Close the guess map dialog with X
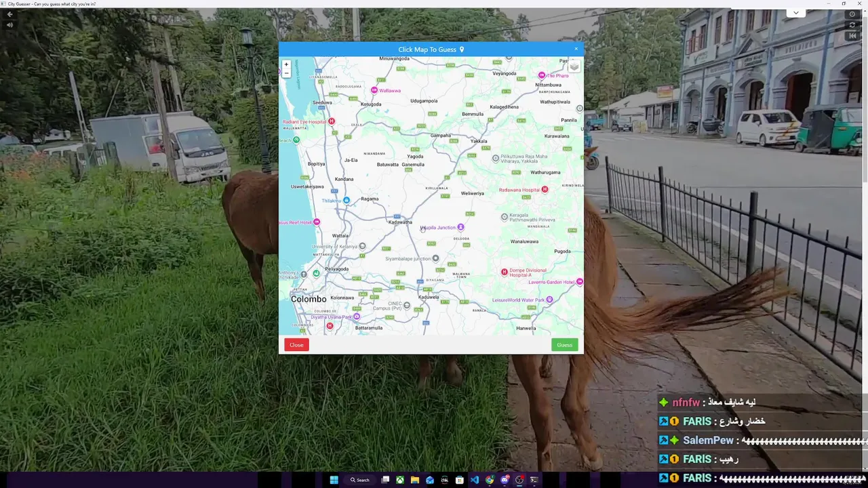The width and height of the screenshot is (868, 488). [x=576, y=49]
